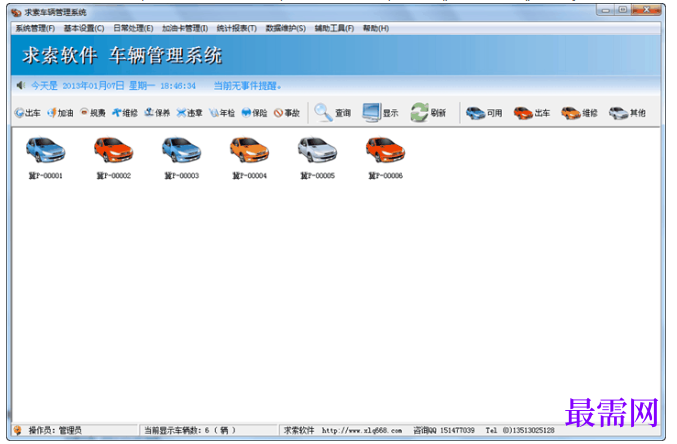Click the 当前无事件提醒 reminder text
The width and height of the screenshot is (677, 444).
pos(247,86)
